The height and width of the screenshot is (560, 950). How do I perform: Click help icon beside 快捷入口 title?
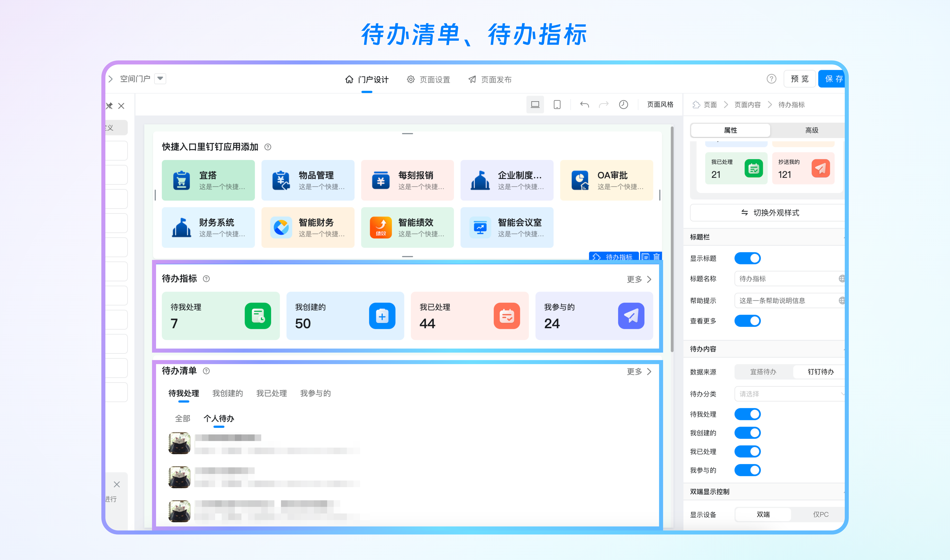click(x=268, y=147)
